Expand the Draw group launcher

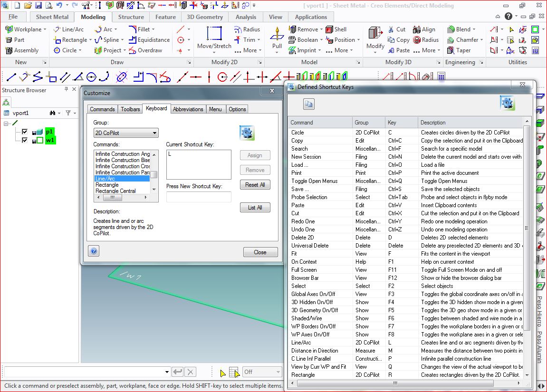pyautogui.click(x=189, y=62)
